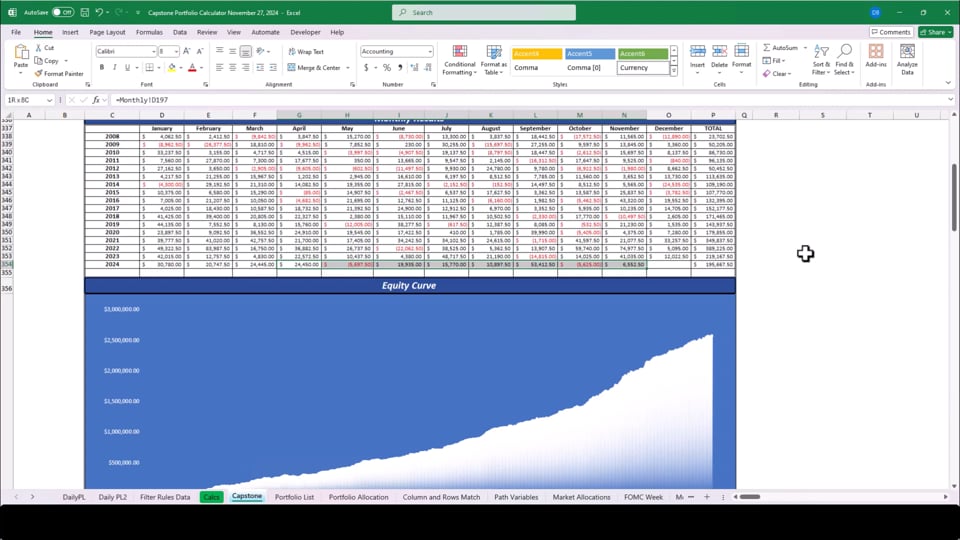This screenshot has height=540, width=960.
Task: Open Sort & Filter menu
Action: pyautogui.click(x=821, y=60)
